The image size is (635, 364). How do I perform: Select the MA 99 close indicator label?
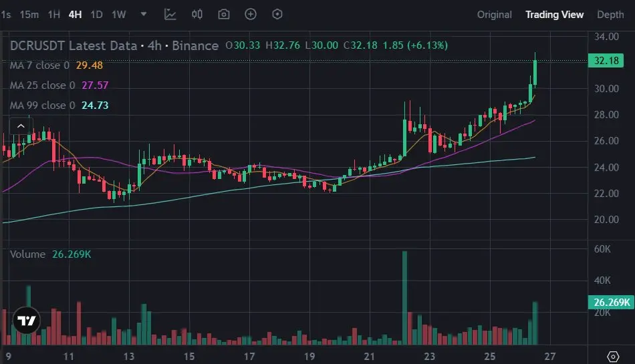(x=42, y=106)
